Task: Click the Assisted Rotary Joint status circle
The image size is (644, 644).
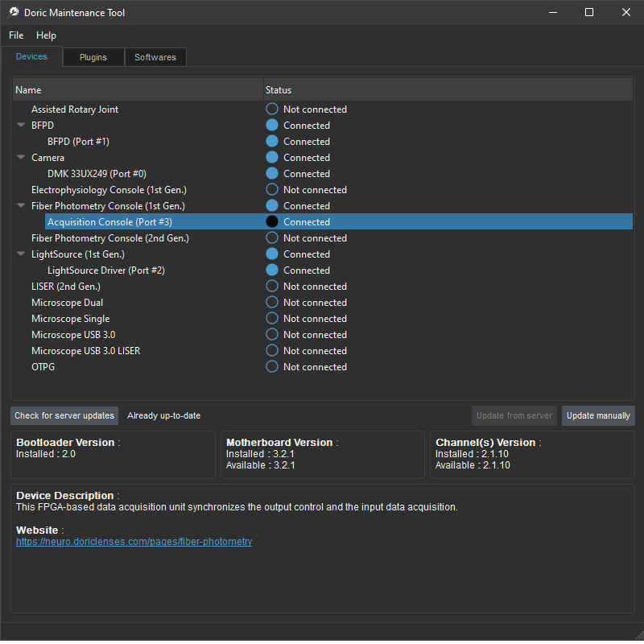Action: (x=272, y=109)
